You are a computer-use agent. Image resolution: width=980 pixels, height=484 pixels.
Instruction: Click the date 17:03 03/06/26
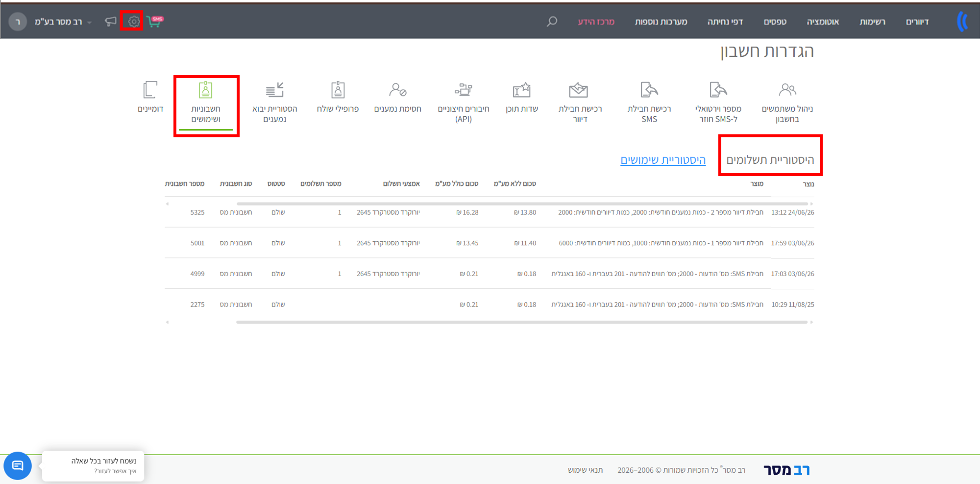tap(793, 274)
